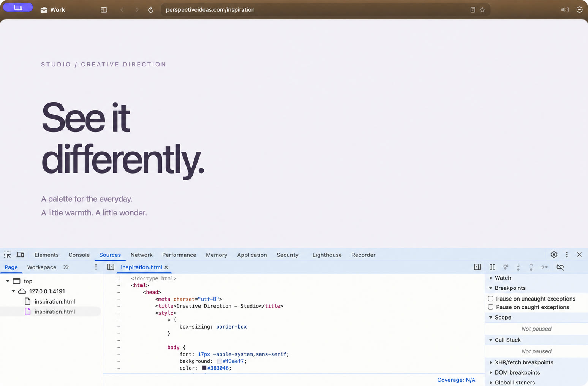Show more navigator tabs chevron

click(x=66, y=267)
